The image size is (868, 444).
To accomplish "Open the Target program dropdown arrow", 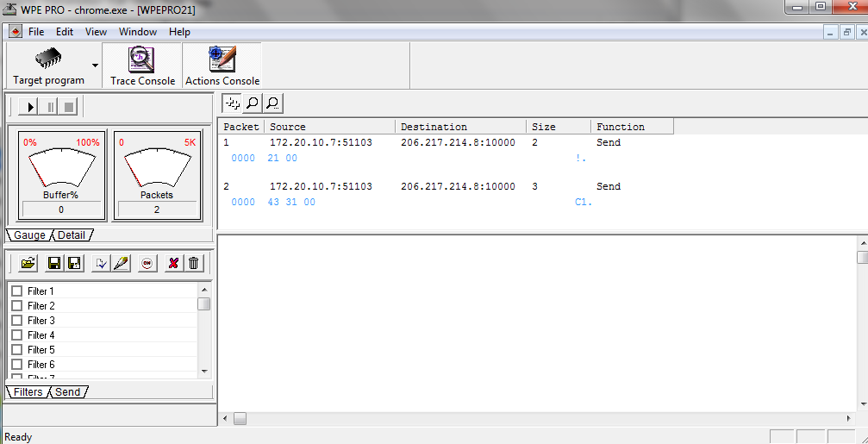I will [x=95, y=66].
